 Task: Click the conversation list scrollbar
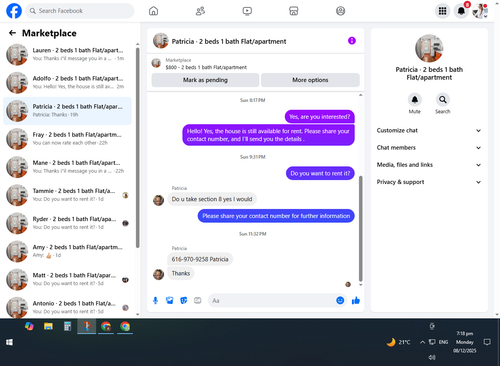click(137, 148)
